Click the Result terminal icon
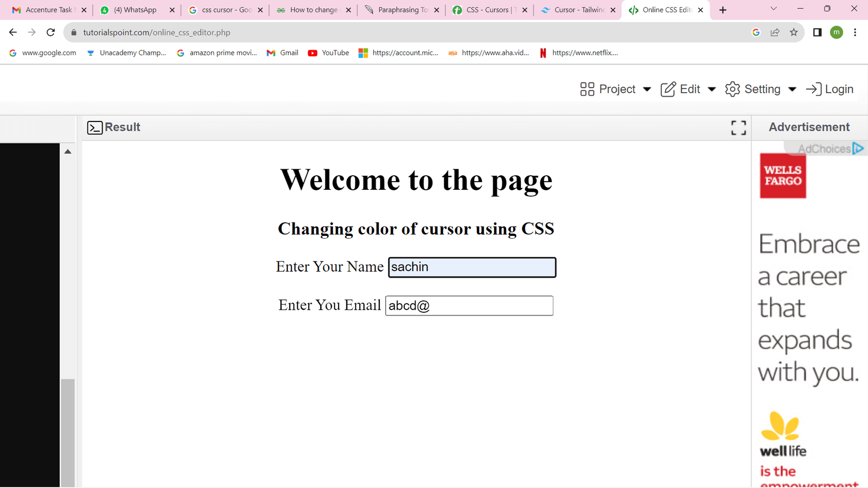868x488 pixels. (94, 127)
